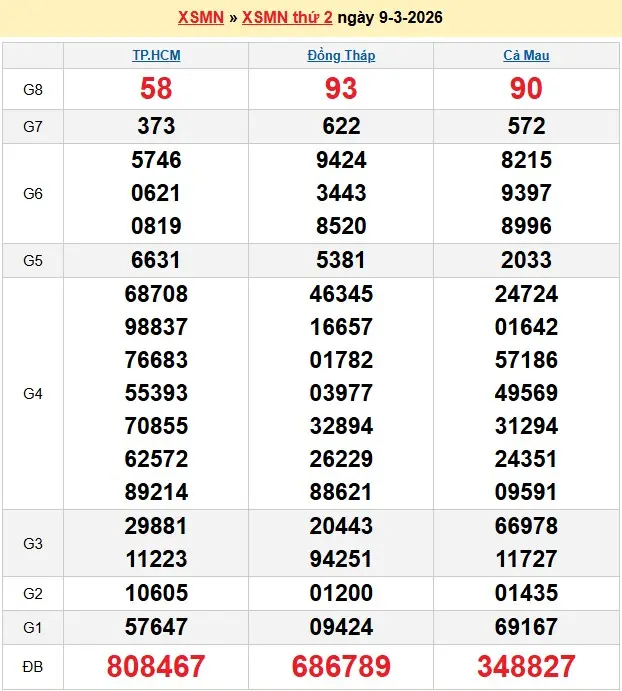Open the XSMN thứ 2 link
622x691 pixels.
tap(287, 18)
